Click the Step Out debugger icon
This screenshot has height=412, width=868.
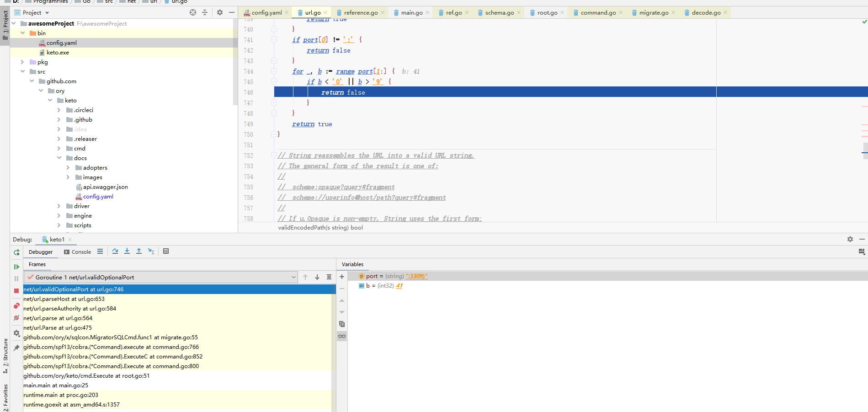[139, 251]
